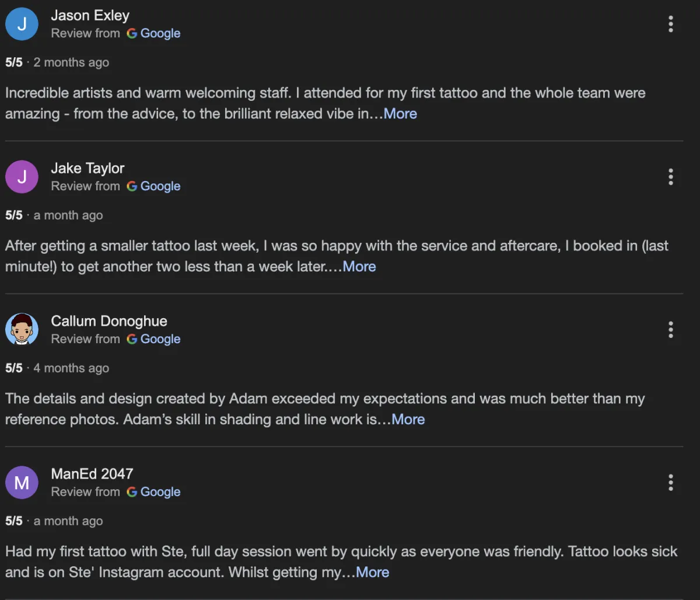Open Google link under Callum Donoghue
This screenshot has width=700, height=600.
point(154,339)
